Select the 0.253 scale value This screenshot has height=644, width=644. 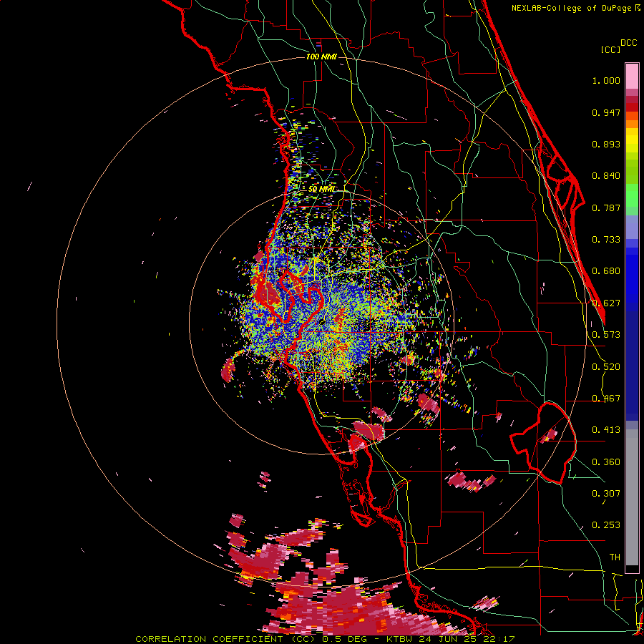click(x=606, y=525)
